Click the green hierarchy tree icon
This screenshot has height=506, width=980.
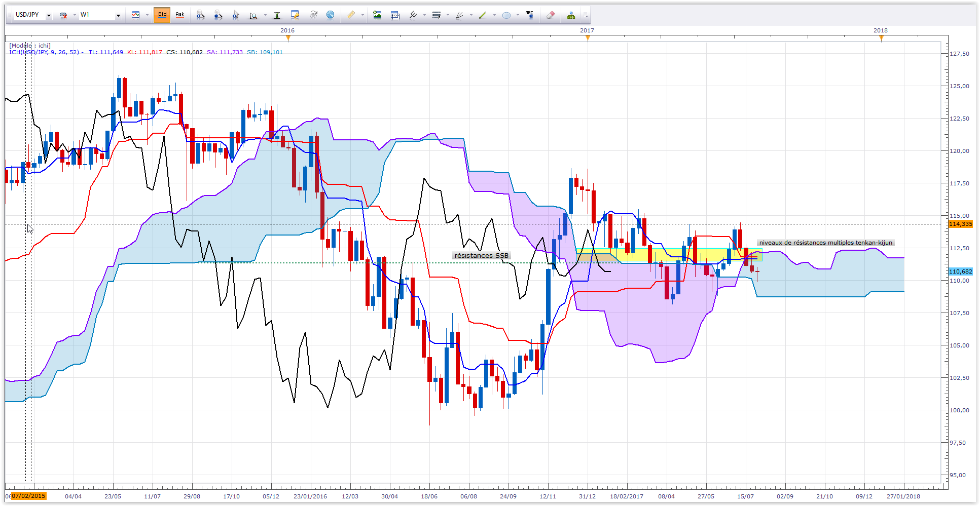(x=571, y=15)
